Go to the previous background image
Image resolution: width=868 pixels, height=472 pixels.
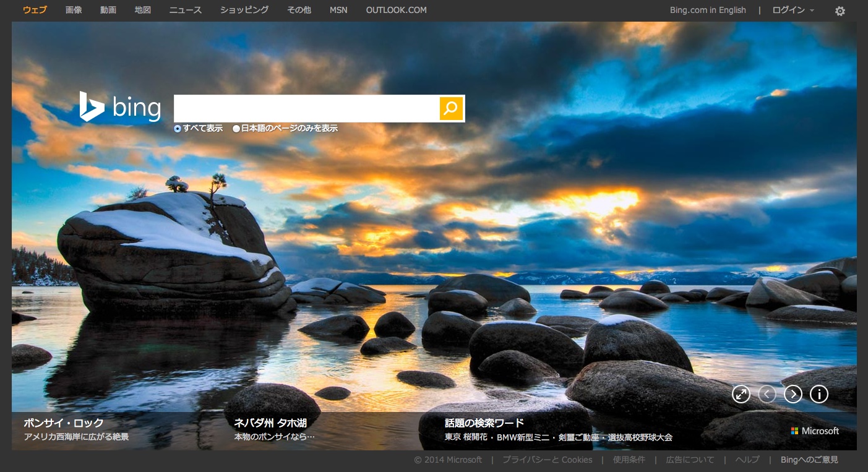pos(767,394)
